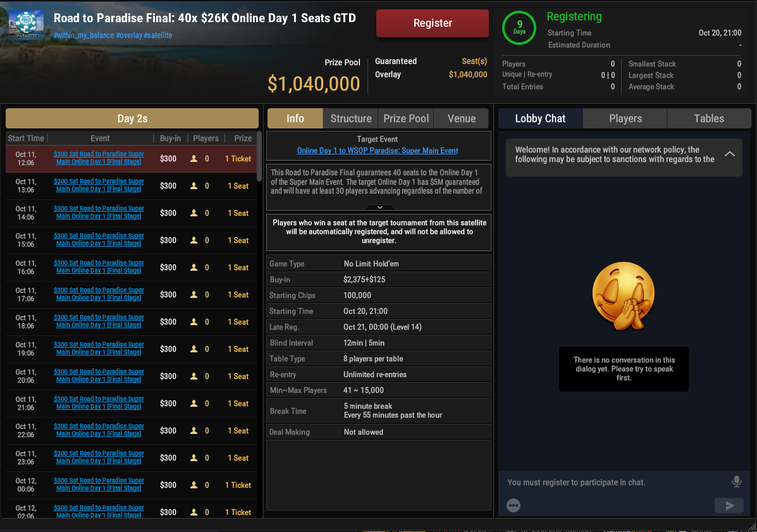Image resolution: width=757 pixels, height=532 pixels.
Task: Click player icon in Oct 12, 00:06 row
Action: pyautogui.click(x=194, y=485)
